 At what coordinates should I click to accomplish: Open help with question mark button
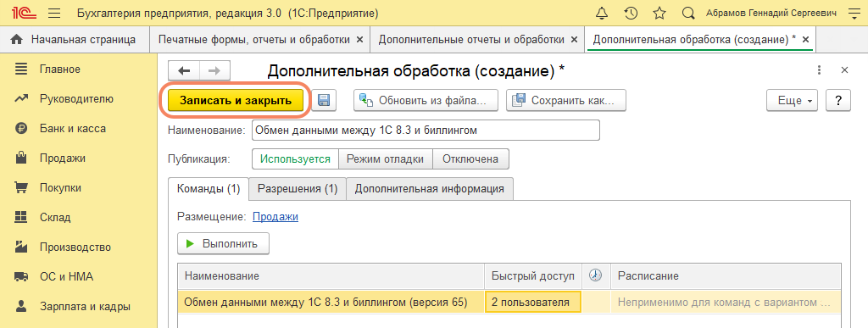[x=838, y=101]
